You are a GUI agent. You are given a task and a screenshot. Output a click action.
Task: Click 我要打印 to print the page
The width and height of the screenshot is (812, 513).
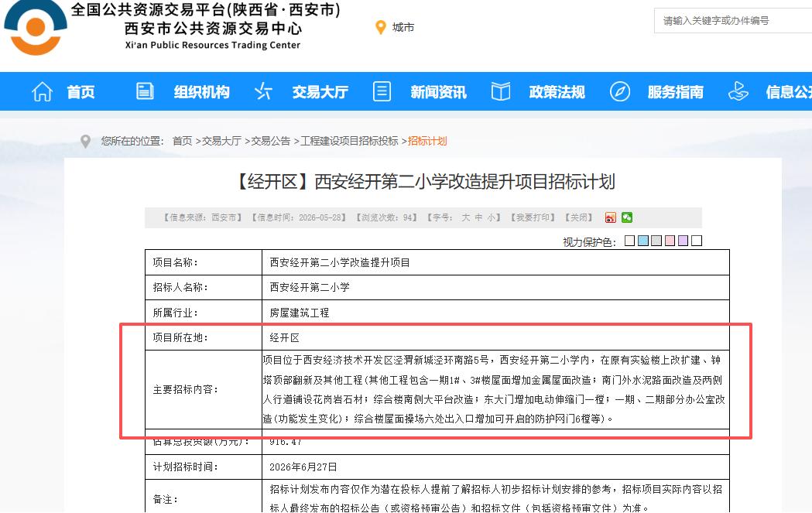[x=533, y=217]
